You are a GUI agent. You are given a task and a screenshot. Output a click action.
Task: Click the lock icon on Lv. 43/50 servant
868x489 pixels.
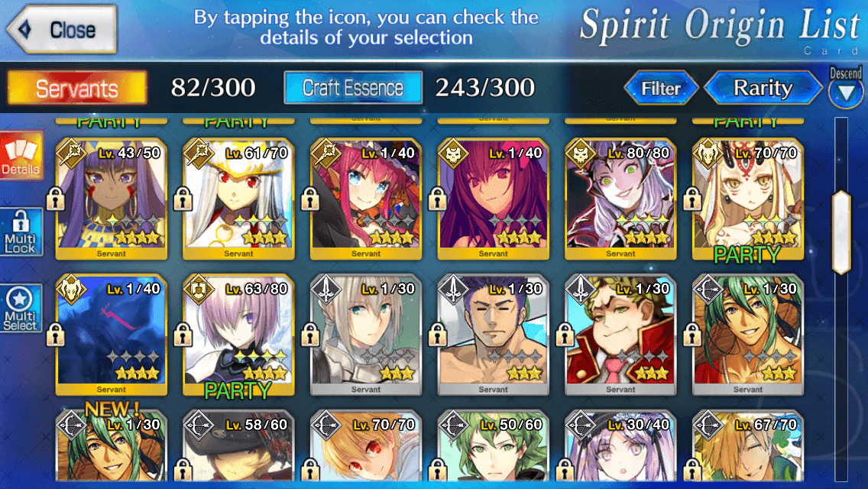(x=55, y=199)
